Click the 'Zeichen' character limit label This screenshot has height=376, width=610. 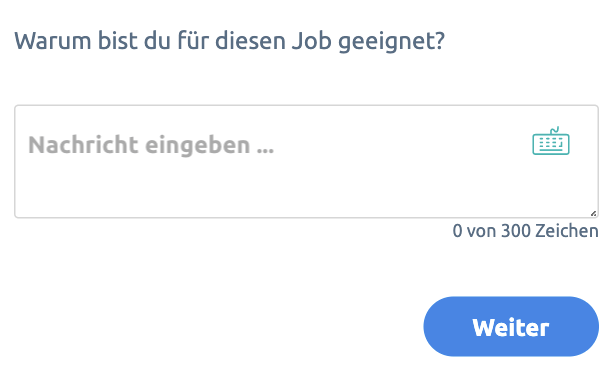(x=566, y=231)
